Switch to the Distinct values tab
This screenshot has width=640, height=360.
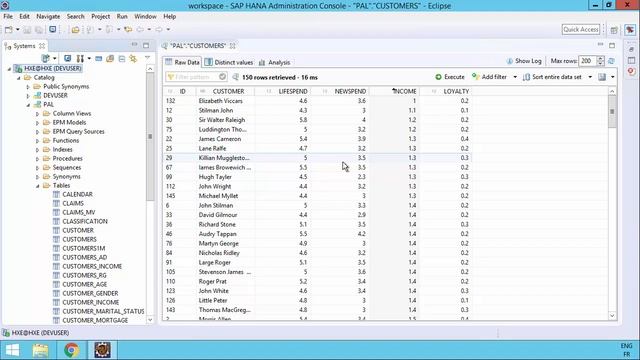pyautogui.click(x=229, y=62)
